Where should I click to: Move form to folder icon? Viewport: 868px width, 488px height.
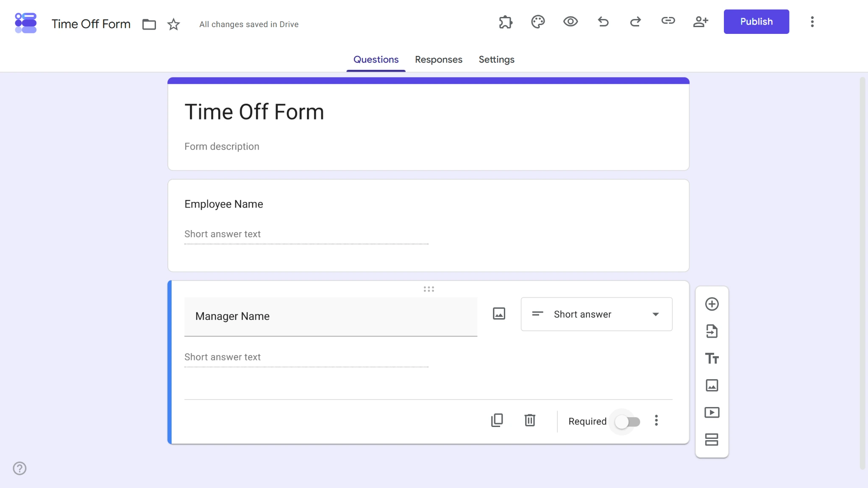149,24
